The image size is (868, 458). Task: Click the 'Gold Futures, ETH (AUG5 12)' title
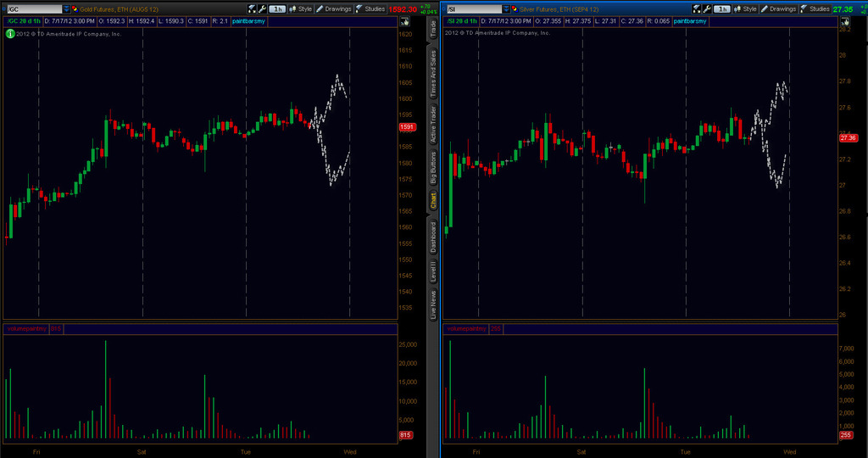[119, 9]
